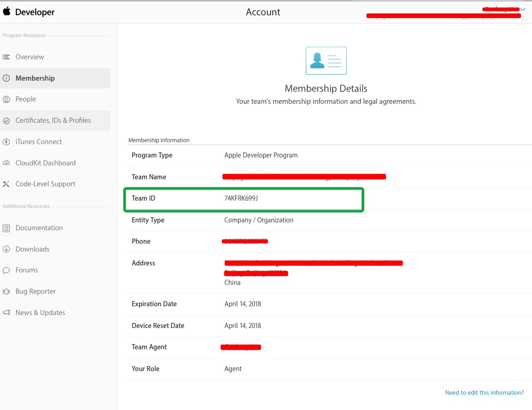Open Documentation resources
This screenshot has height=410, width=532.
(x=39, y=228)
